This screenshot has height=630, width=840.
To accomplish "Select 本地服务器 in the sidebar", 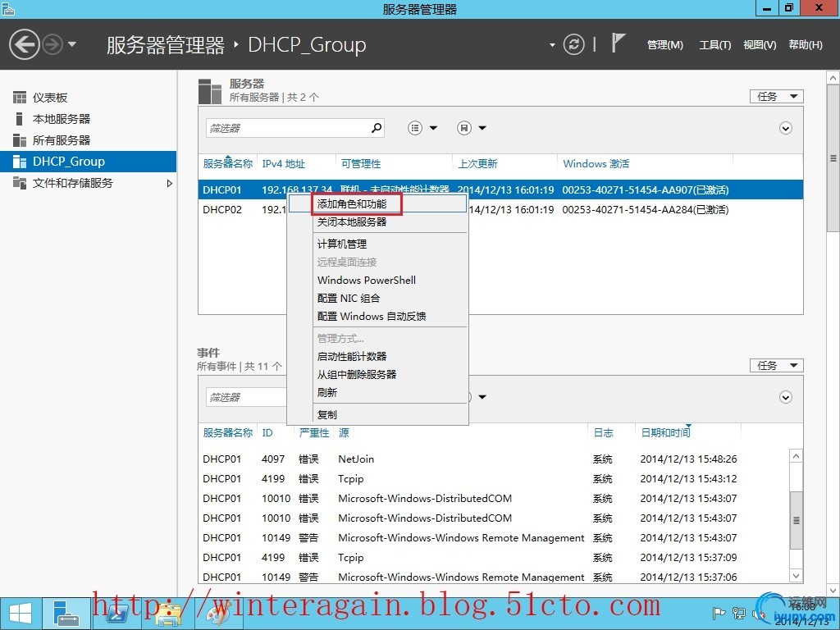I will pos(61,119).
